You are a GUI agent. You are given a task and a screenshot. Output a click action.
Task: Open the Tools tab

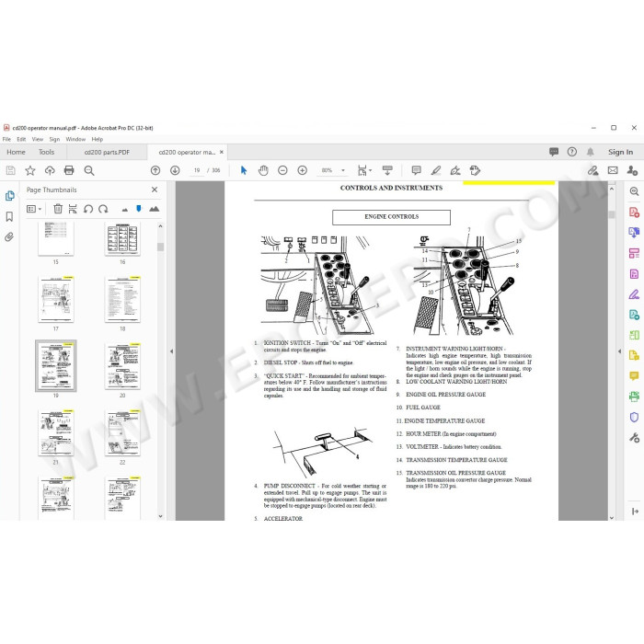[46, 152]
